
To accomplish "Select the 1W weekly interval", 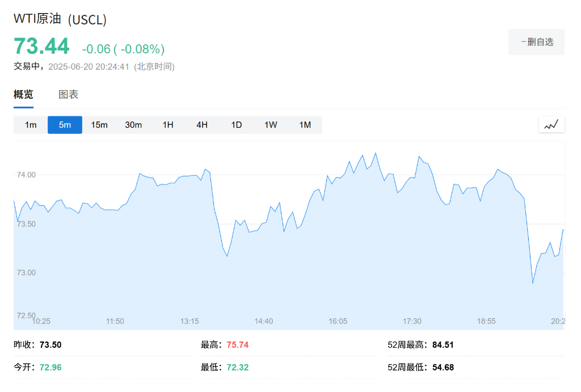I will 271,125.
